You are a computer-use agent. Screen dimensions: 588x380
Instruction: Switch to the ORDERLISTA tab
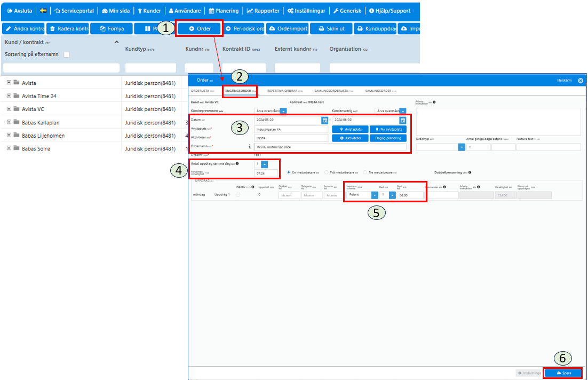pyautogui.click(x=202, y=91)
